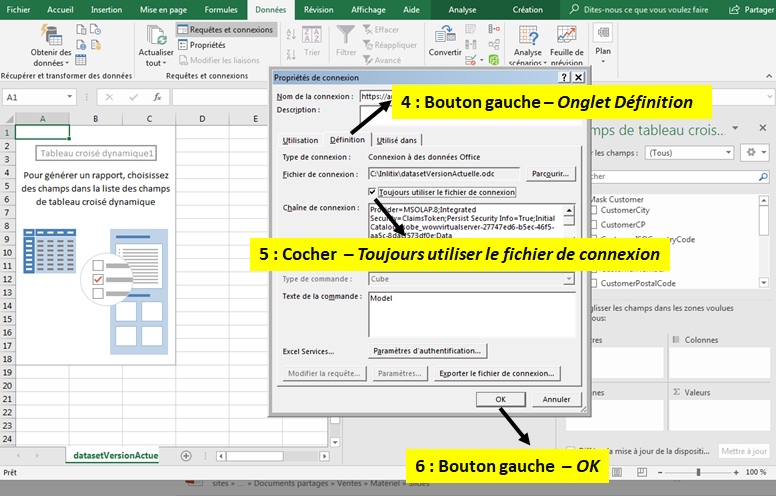
Task: Open Analyse scénarios menu
Action: pos(528,46)
